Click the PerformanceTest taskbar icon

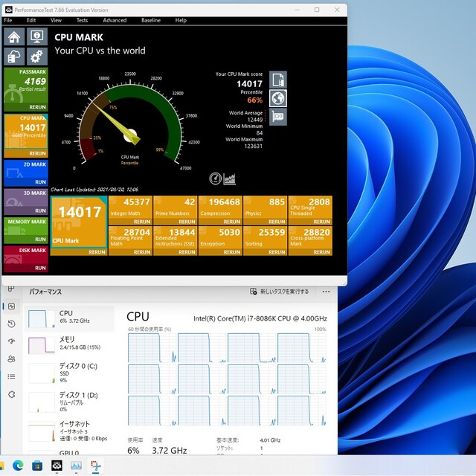(57, 466)
